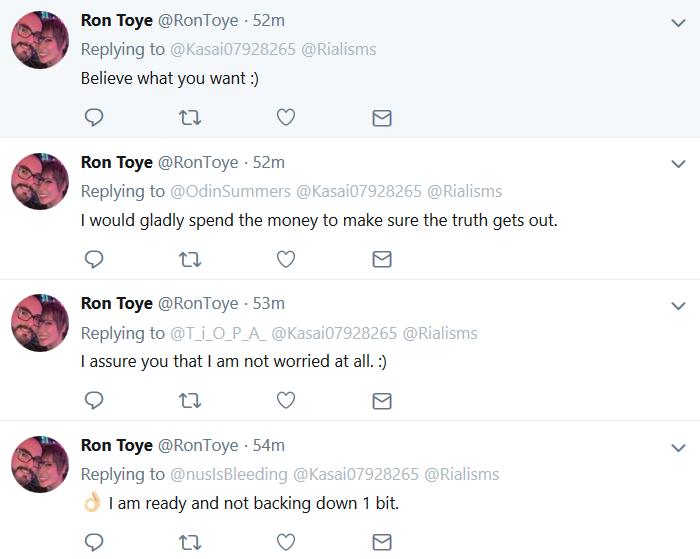Retweet the "not worried at all" tweet
This screenshot has height=559, width=700.
(x=190, y=400)
